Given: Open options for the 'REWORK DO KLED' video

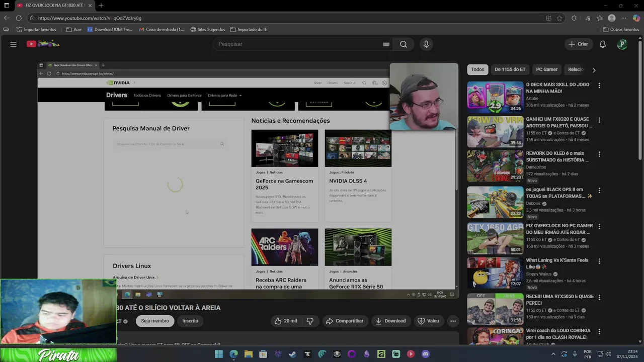Looking at the screenshot, I should [x=599, y=155].
